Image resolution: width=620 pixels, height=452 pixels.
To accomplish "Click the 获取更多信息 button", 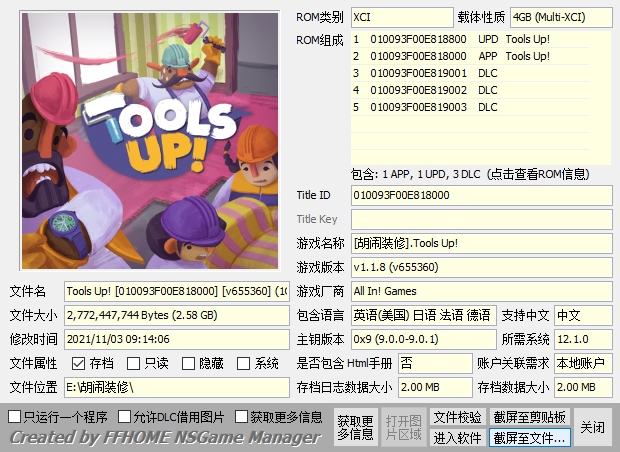I will [355, 427].
